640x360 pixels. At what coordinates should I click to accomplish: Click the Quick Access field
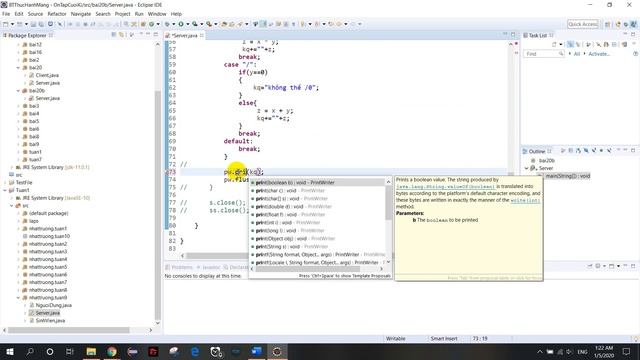(x=583, y=24)
